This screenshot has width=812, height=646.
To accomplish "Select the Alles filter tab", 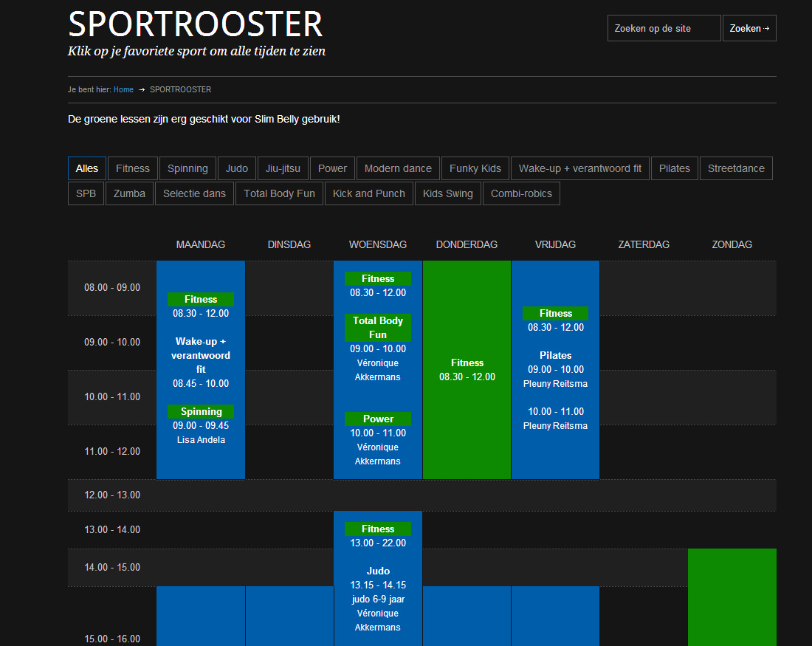I will coord(87,168).
